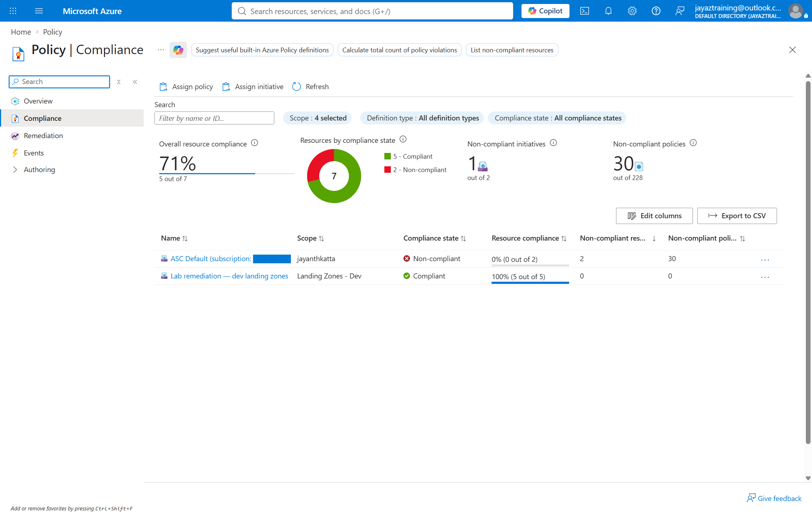Open Events in the sidebar
Image resolution: width=812 pixels, height=514 pixels.
34,153
